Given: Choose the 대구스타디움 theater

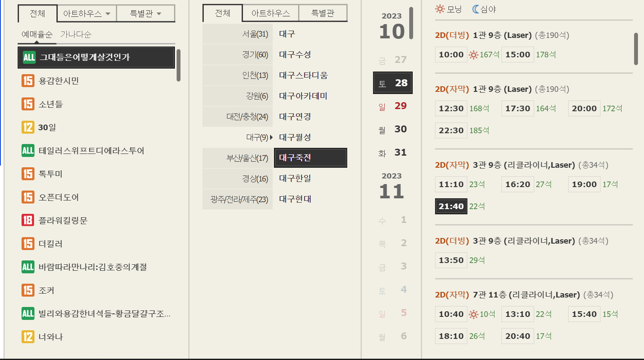Looking at the screenshot, I should tap(303, 75).
